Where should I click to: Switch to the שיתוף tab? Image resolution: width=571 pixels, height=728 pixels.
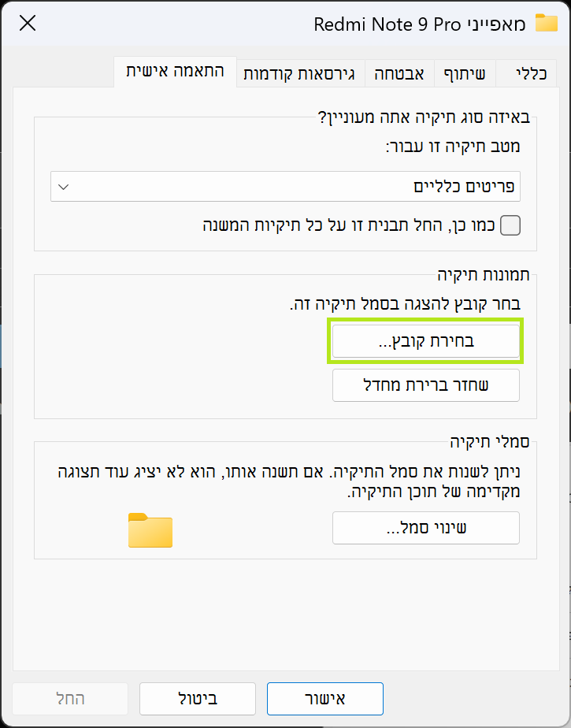[466, 72]
